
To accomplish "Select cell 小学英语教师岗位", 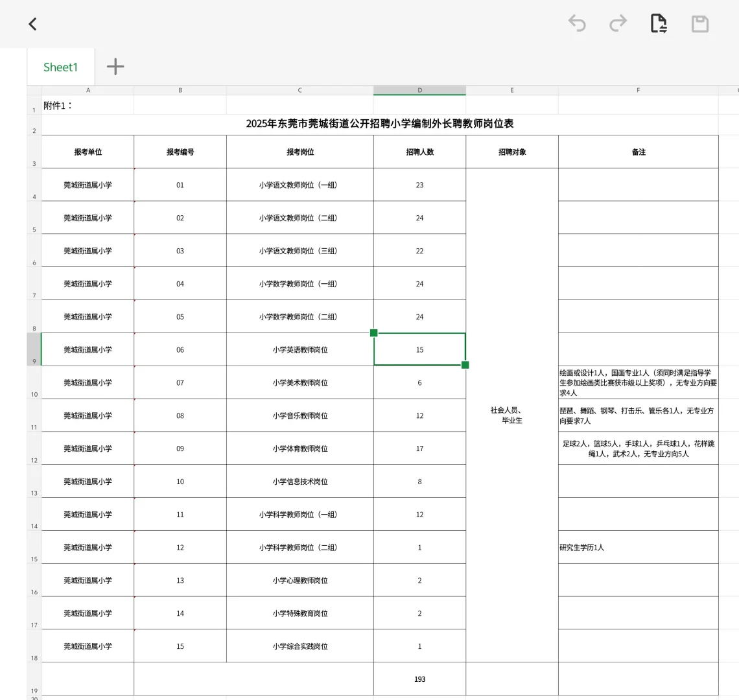I will pos(299,350).
